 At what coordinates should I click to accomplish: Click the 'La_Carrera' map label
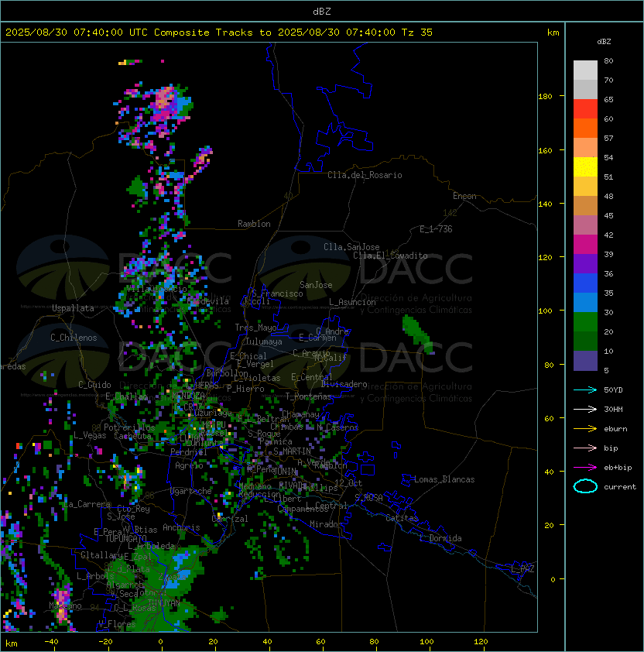pyautogui.click(x=87, y=504)
